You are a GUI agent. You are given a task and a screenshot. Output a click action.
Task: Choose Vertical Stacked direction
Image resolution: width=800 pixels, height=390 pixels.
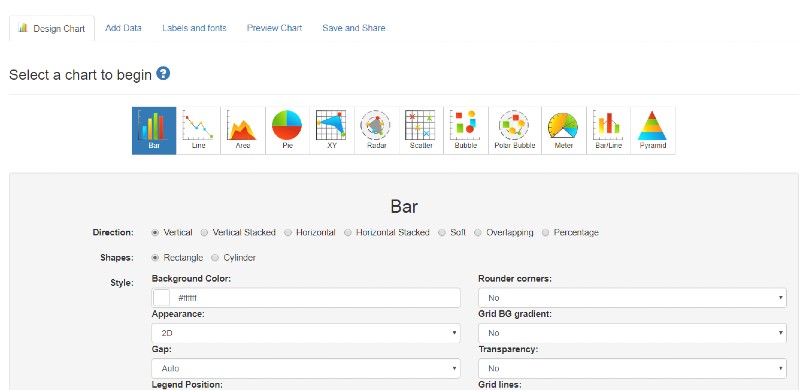point(204,233)
